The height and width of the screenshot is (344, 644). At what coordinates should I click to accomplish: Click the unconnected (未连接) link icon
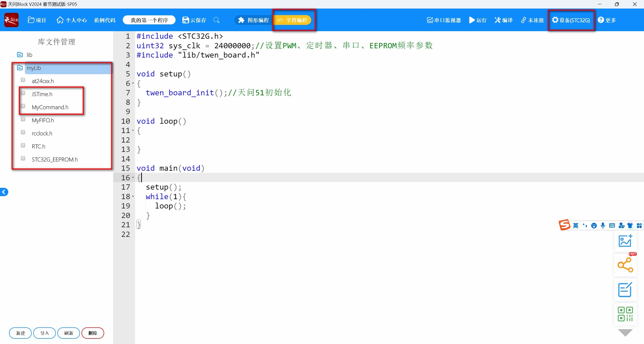[x=524, y=20]
